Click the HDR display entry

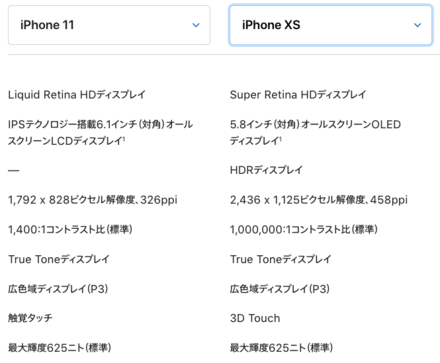tap(266, 170)
